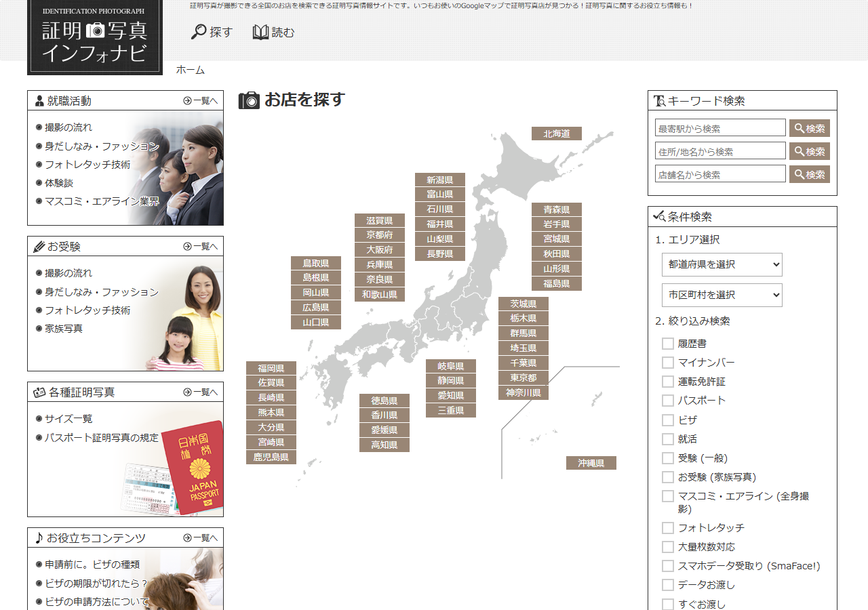Open 就職活動 撮影の流れ link
This screenshot has height=610, width=868.
(68, 127)
